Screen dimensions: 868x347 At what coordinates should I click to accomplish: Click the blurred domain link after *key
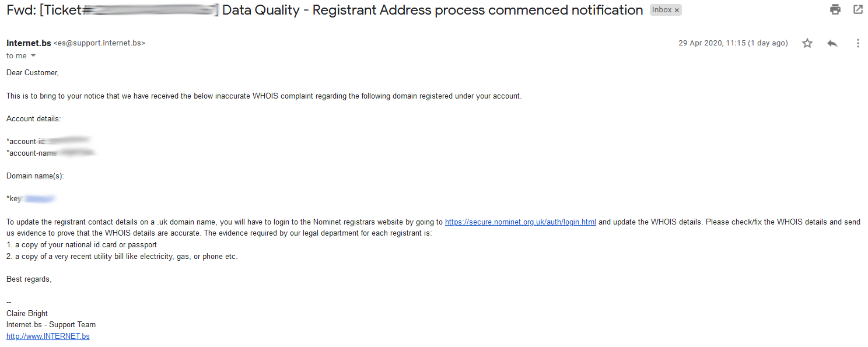point(39,199)
